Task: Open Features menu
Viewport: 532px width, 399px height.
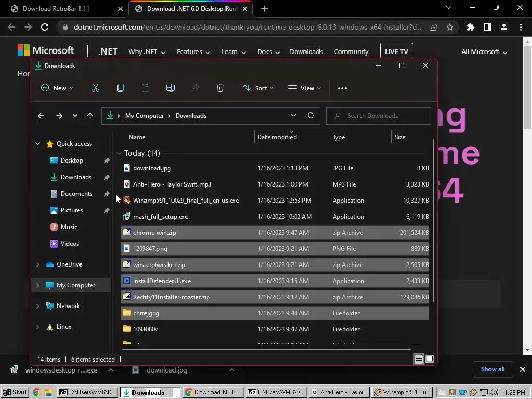Action: (193, 52)
